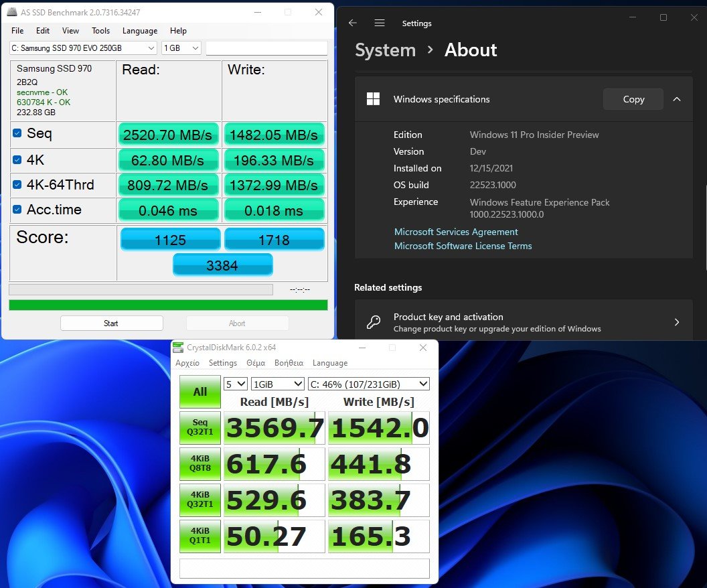Click the read score 1125
Screen dimensions: 707x588
point(170,240)
